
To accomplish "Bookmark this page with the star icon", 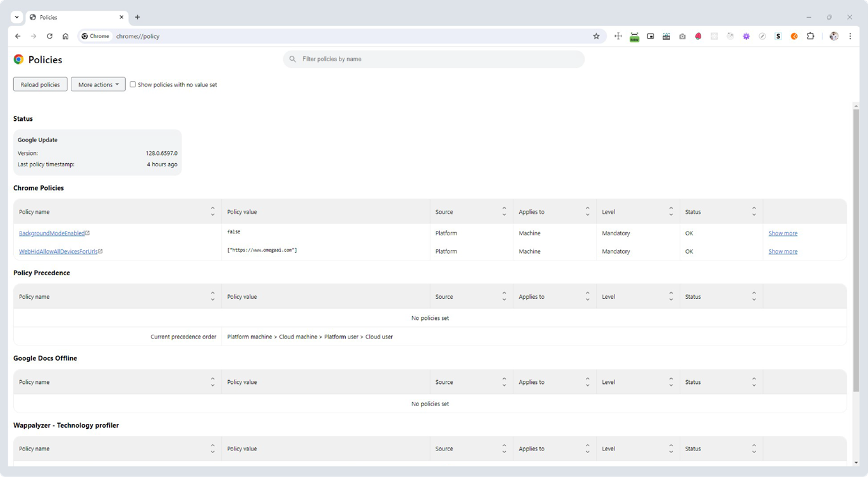I will (x=596, y=37).
